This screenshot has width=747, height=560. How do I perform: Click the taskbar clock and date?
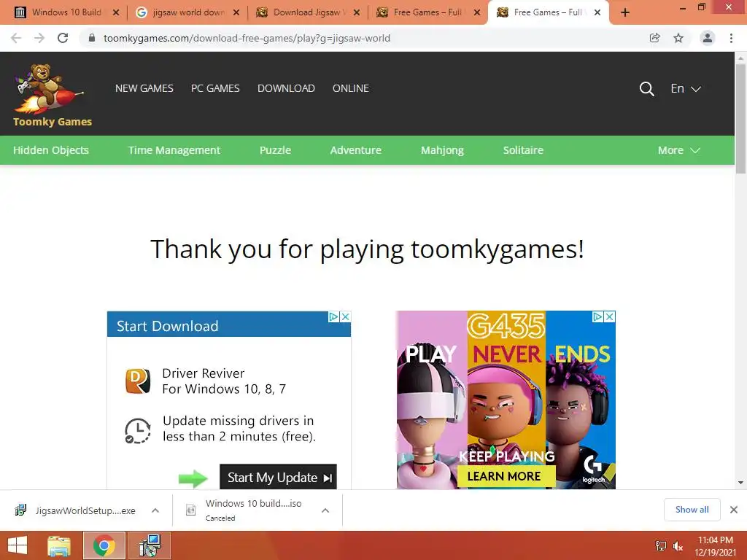(x=715, y=546)
